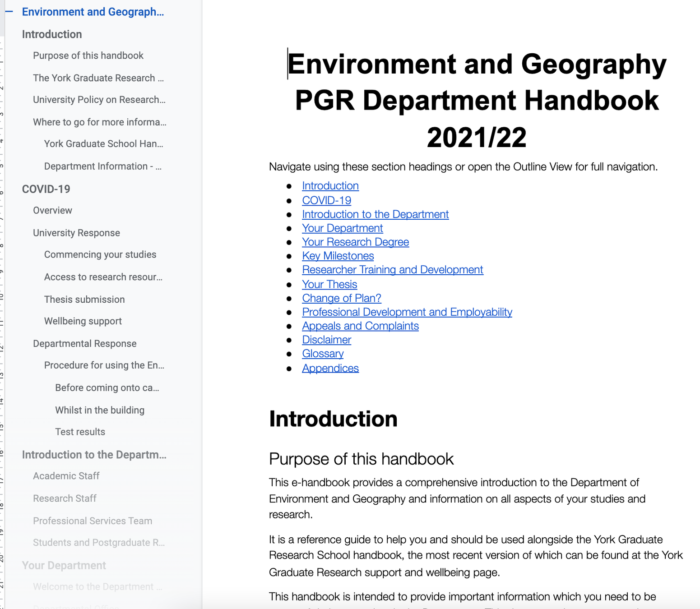Collapse the Environment and Geography outline heading
This screenshot has height=609, width=700.
tap(9, 12)
